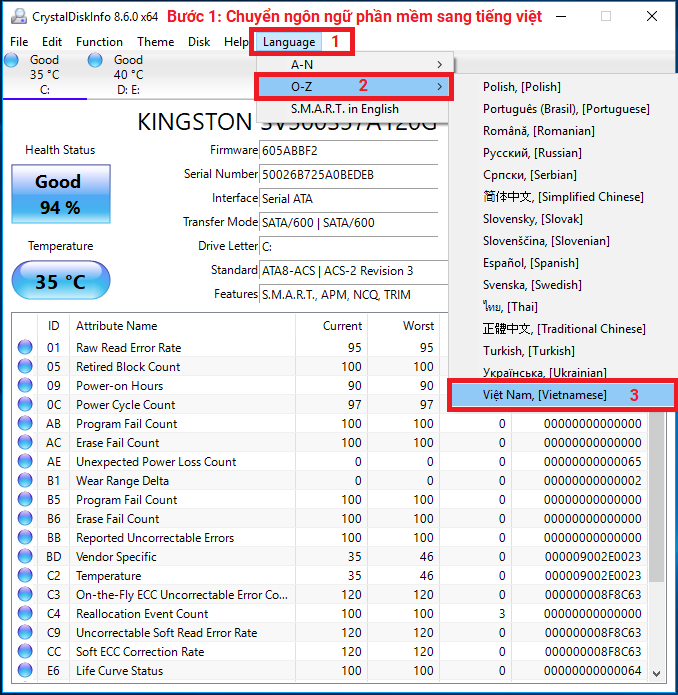Select Việt Nam Vietnamese language
678x695 pixels.
pos(561,394)
